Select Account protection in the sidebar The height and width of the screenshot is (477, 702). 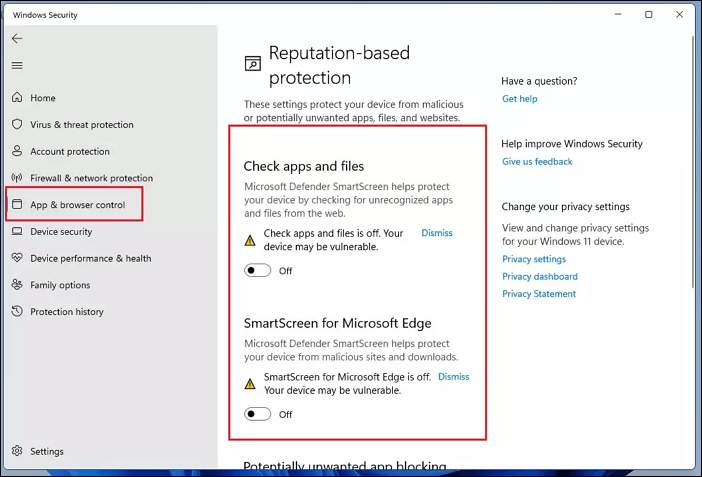pos(70,151)
